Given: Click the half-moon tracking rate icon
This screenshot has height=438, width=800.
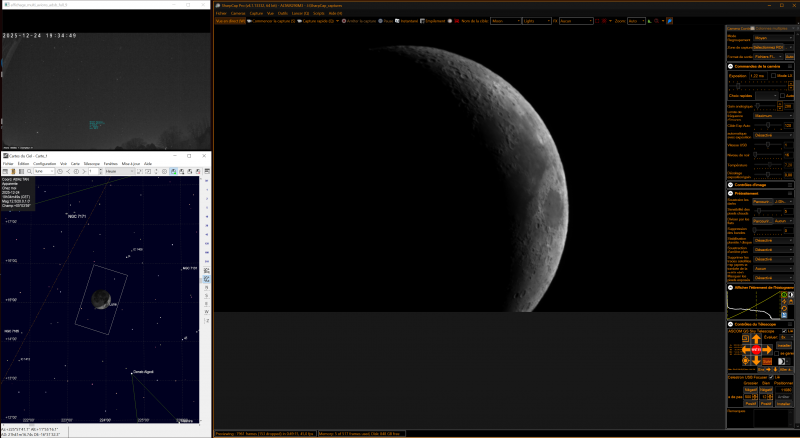Looking at the screenshot, I should tap(782, 361).
